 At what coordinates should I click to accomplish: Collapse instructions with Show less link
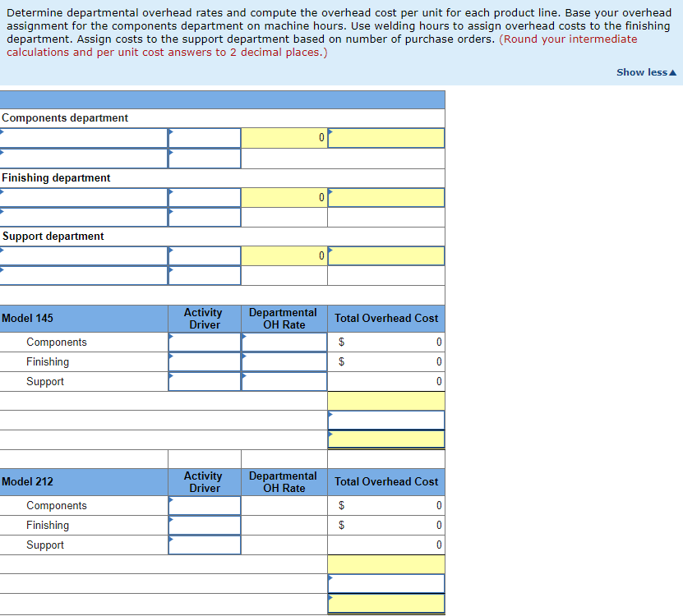[x=646, y=72]
